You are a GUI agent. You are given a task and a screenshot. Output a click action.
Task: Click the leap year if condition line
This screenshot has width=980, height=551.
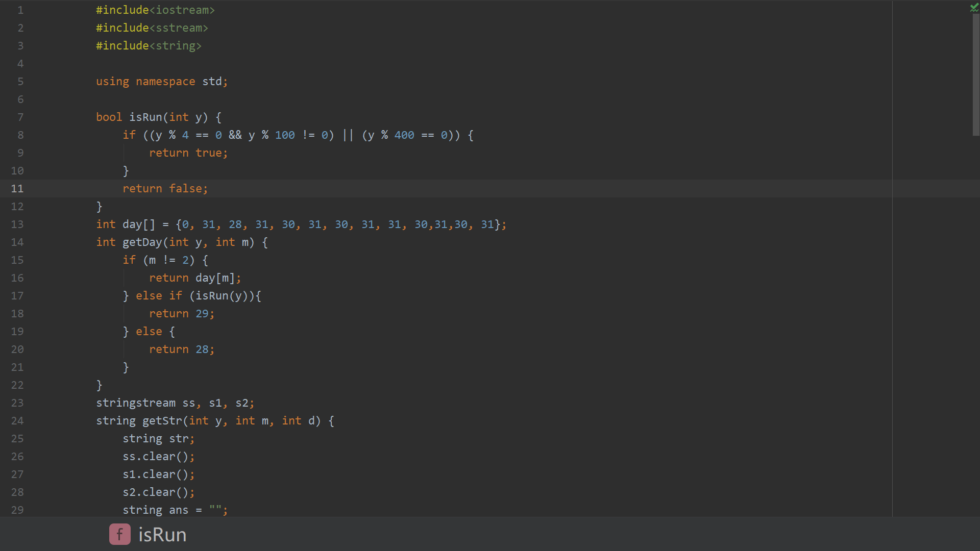click(298, 135)
